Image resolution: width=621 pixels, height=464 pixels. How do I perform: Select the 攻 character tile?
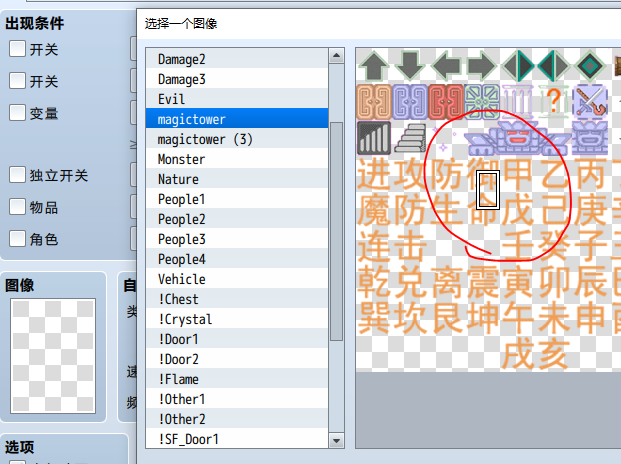(410, 174)
